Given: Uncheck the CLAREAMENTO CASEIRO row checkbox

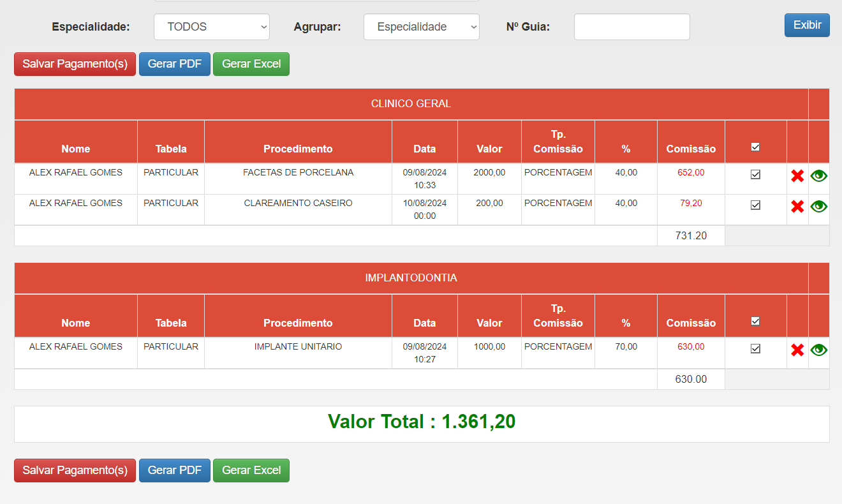Looking at the screenshot, I should pyautogui.click(x=755, y=205).
